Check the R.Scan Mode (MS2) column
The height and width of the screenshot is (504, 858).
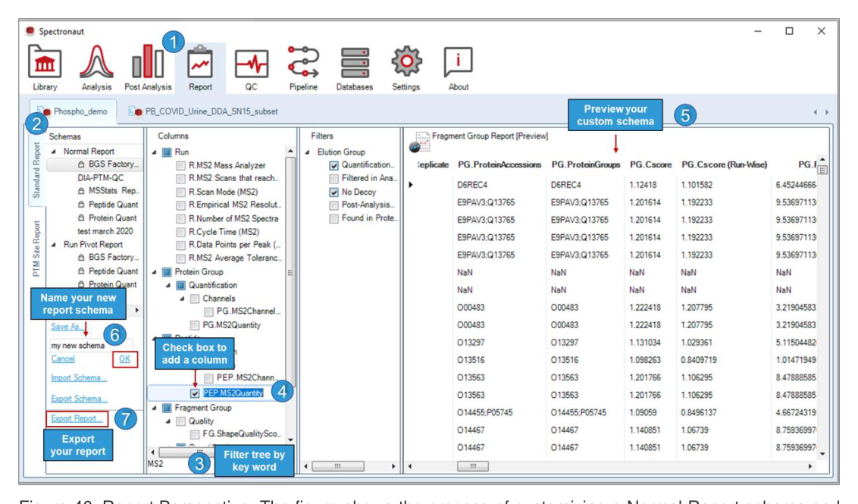point(180,192)
